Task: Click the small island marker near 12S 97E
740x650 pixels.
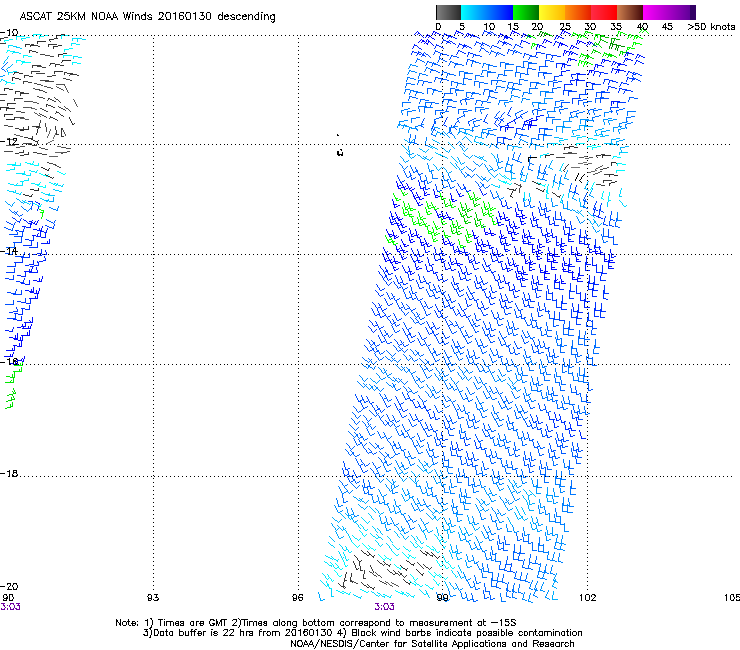Action: point(340,152)
